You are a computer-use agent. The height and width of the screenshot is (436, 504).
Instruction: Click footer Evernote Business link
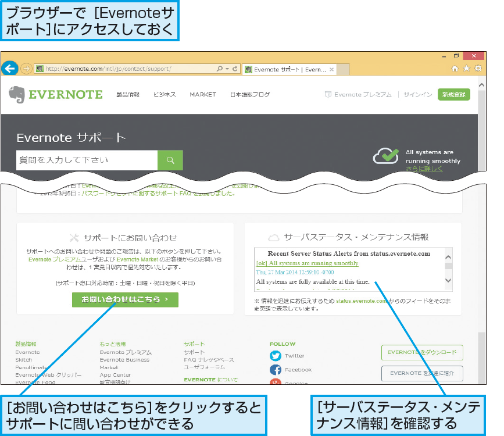pos(125,360)
